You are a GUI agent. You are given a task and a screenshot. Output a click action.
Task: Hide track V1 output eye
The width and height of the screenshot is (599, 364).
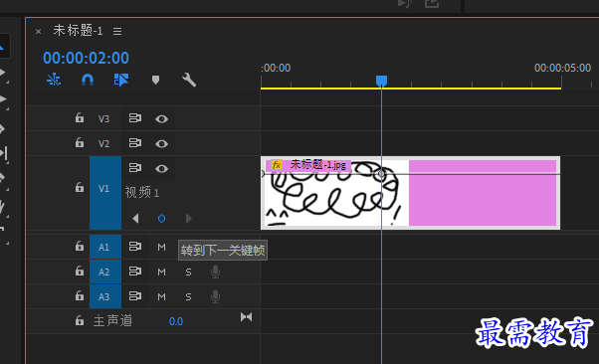point(161,169)
